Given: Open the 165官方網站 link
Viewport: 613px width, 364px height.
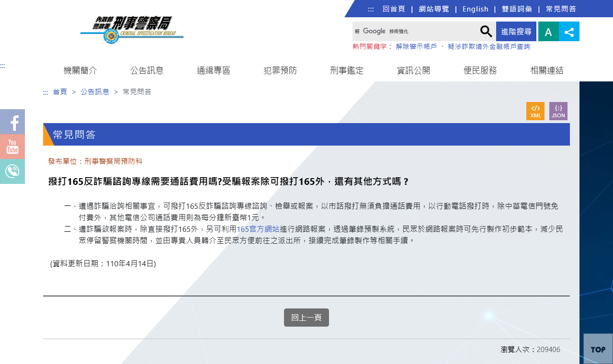Looking at the screenshot, I should pos(258,229).
